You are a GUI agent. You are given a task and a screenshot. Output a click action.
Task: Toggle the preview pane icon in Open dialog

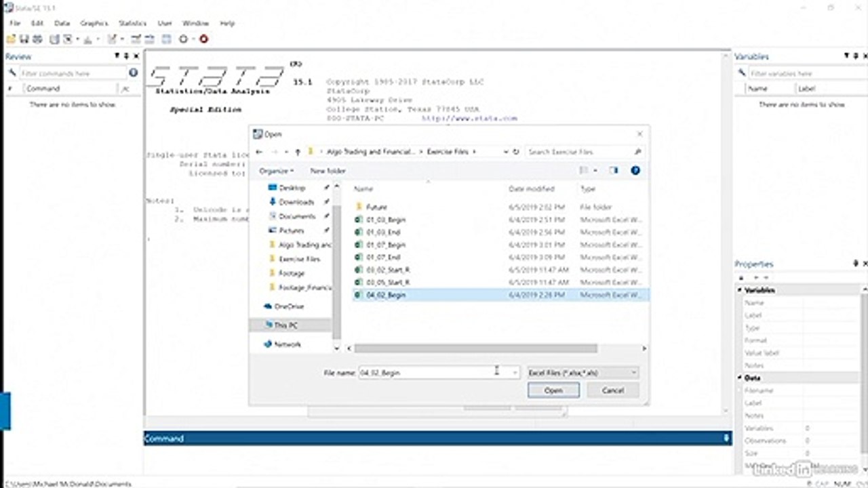(x=614, y=171)
